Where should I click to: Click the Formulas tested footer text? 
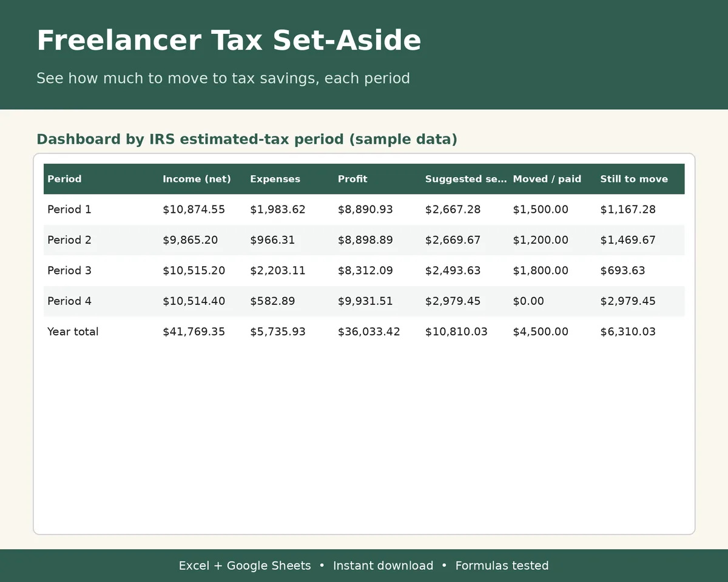click(x=502, y=566)
